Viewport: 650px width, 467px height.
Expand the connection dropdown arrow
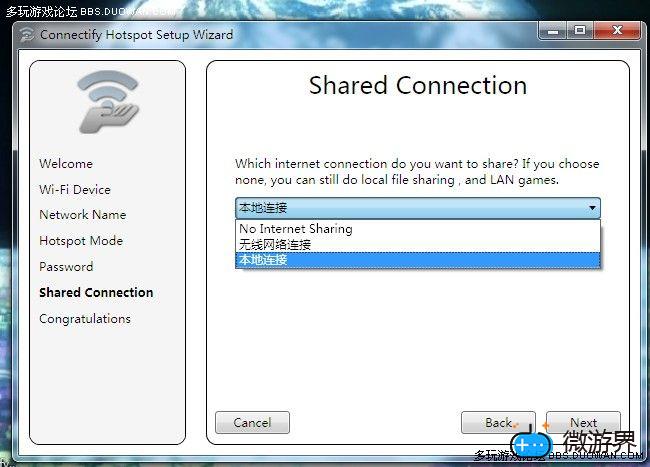tap(592, 208)
